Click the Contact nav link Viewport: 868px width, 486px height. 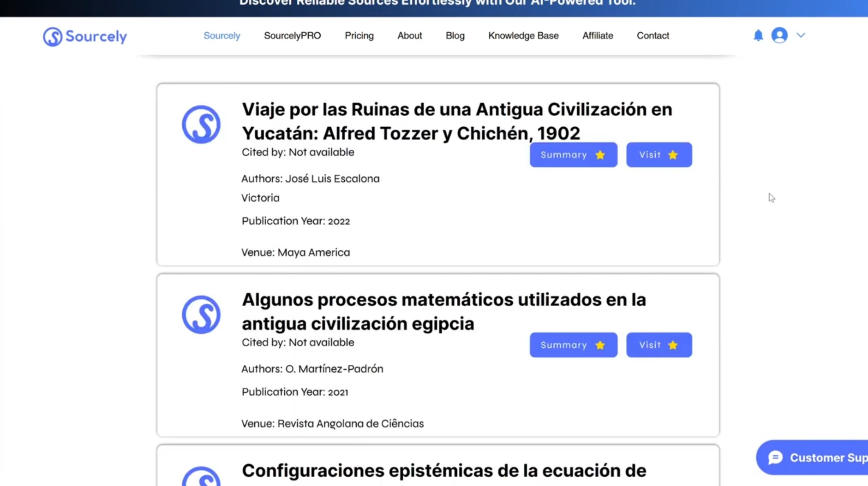(x=652, y=36)
